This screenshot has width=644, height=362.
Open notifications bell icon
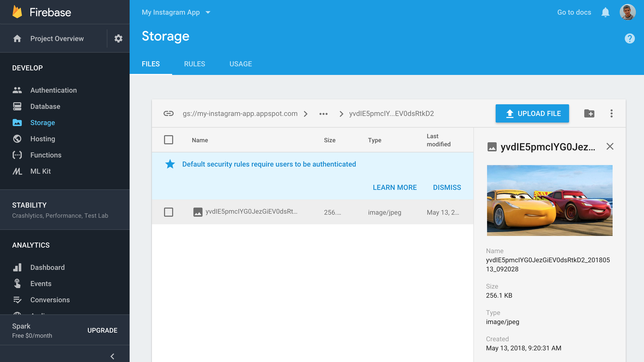pos(605,12)
